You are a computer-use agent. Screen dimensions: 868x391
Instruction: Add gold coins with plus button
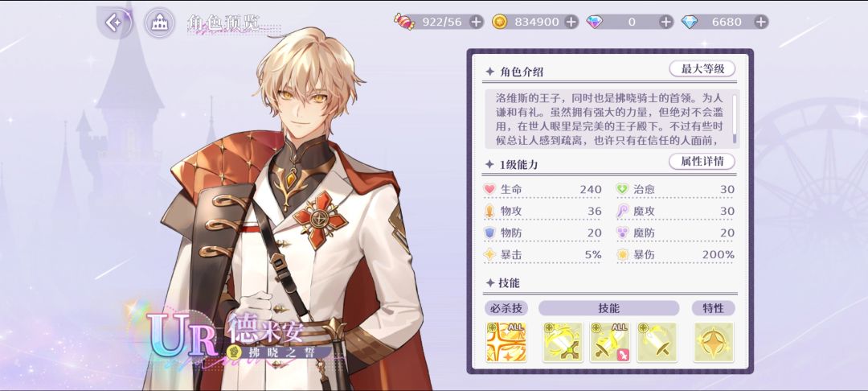point(571,22)
